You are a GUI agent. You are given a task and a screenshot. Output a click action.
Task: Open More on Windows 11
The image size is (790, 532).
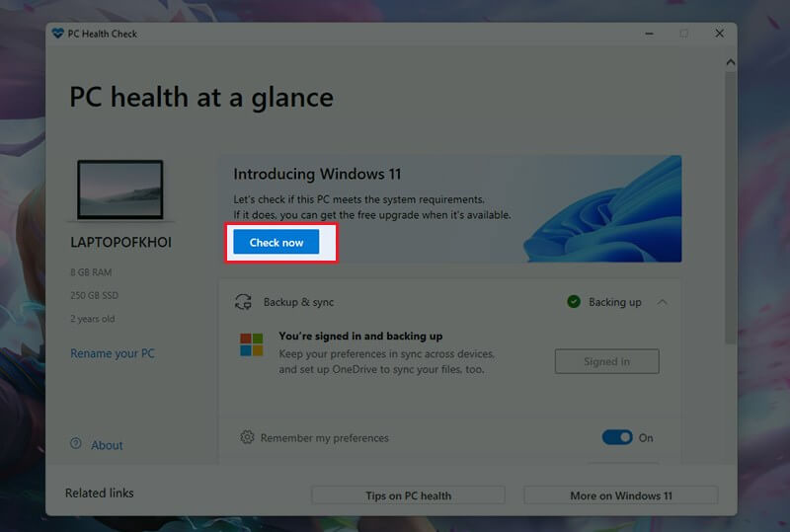point(620,495)
